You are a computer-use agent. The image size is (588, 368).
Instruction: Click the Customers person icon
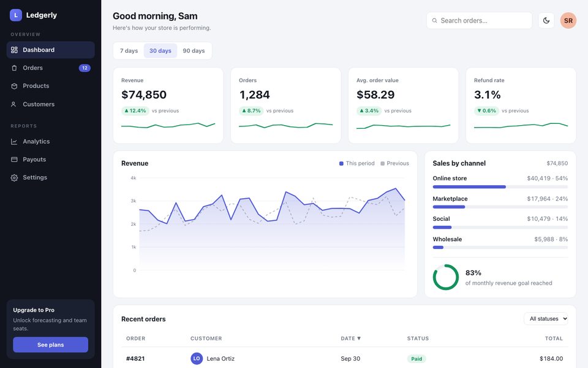[x=14, y=104]
